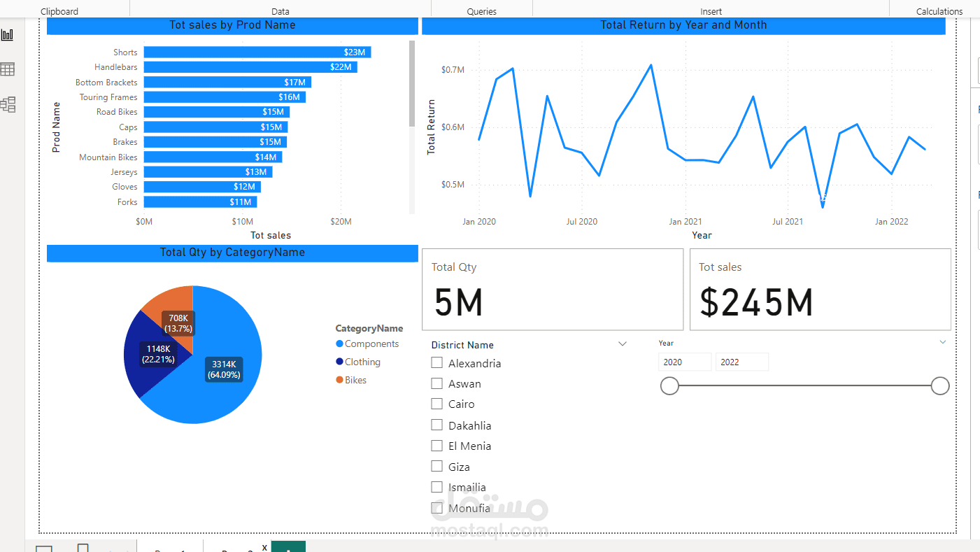Click the 'Total Qty by CategoryName' title
This screenshot has width=980, height=552.
coord(232,253)
